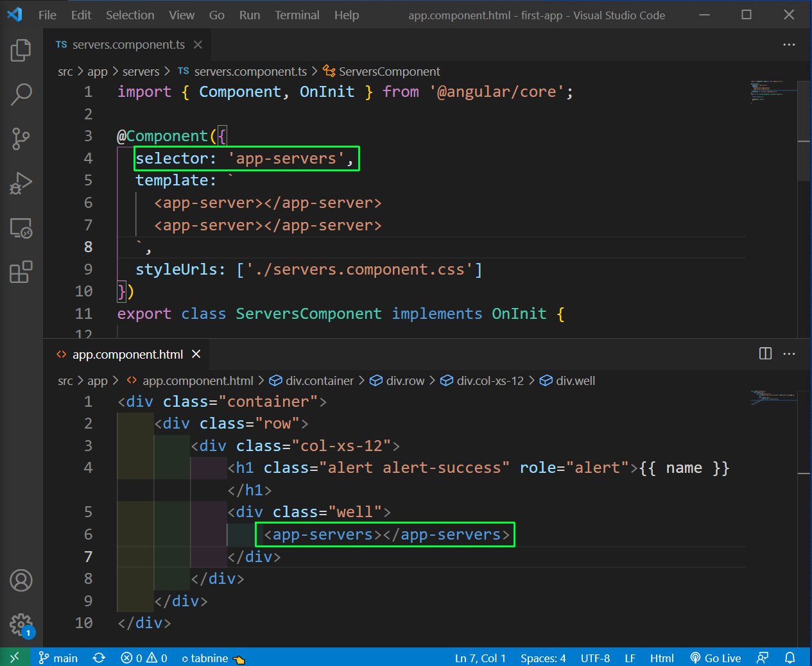Click the Synchronize Changes icon
This screenshot has height=666, width=812.
click(99, 658)
